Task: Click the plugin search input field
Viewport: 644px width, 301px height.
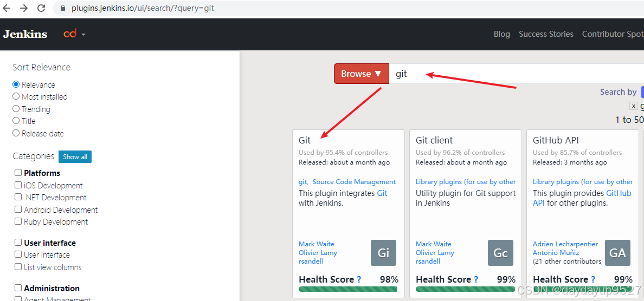Action: (516, 74)
